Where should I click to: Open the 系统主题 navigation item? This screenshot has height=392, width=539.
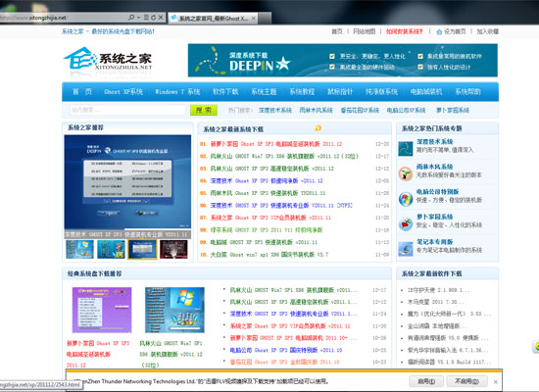coord(264,91)
